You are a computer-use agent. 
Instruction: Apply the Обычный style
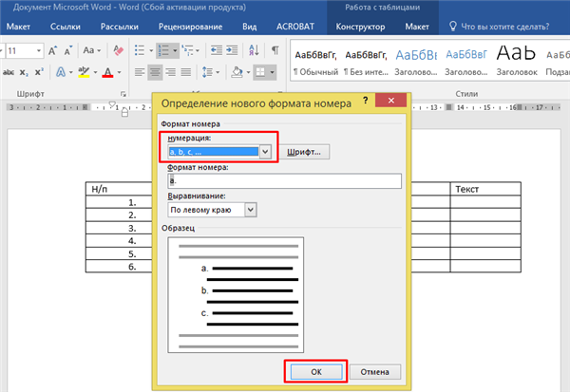[x=315, y=63]
